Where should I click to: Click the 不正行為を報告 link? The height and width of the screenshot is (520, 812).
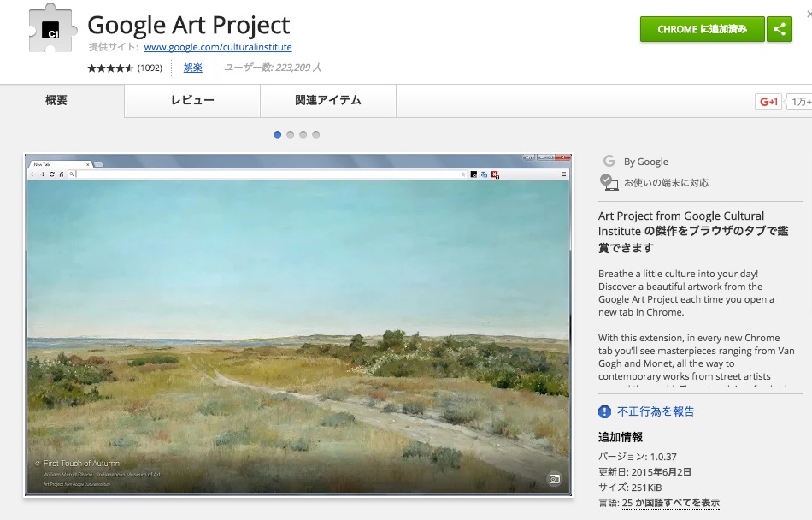click(656, 411)
